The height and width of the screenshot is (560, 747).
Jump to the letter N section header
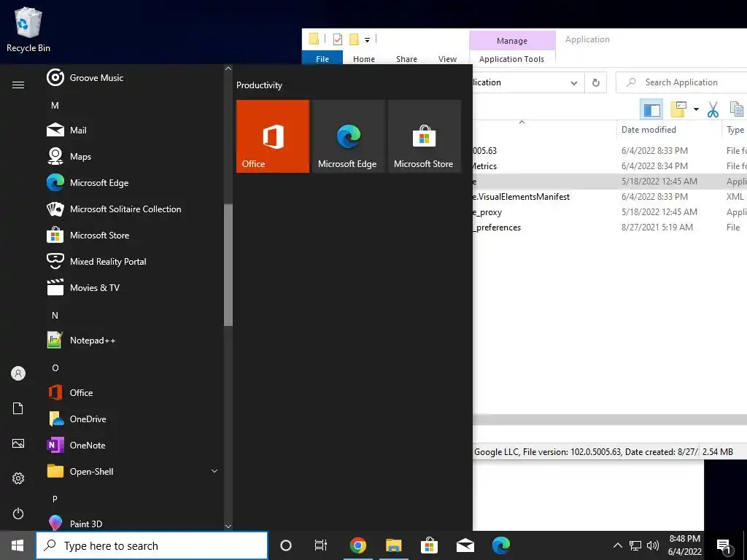(55, 315)
